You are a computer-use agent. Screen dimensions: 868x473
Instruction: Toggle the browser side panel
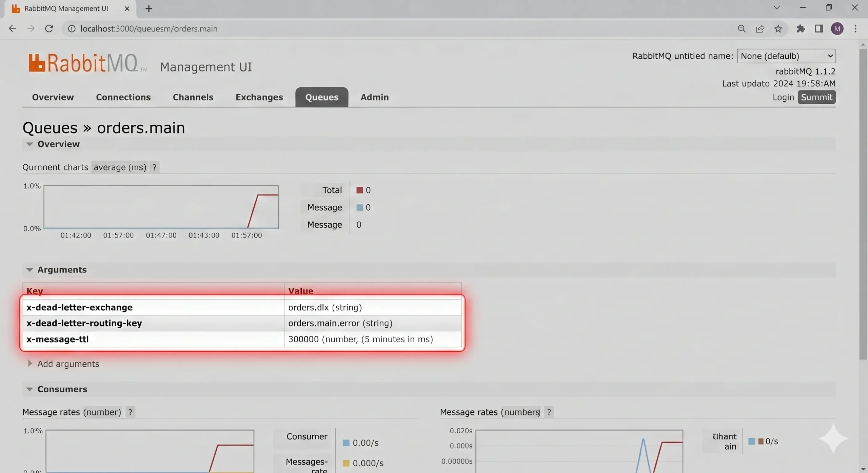(819, 29)
